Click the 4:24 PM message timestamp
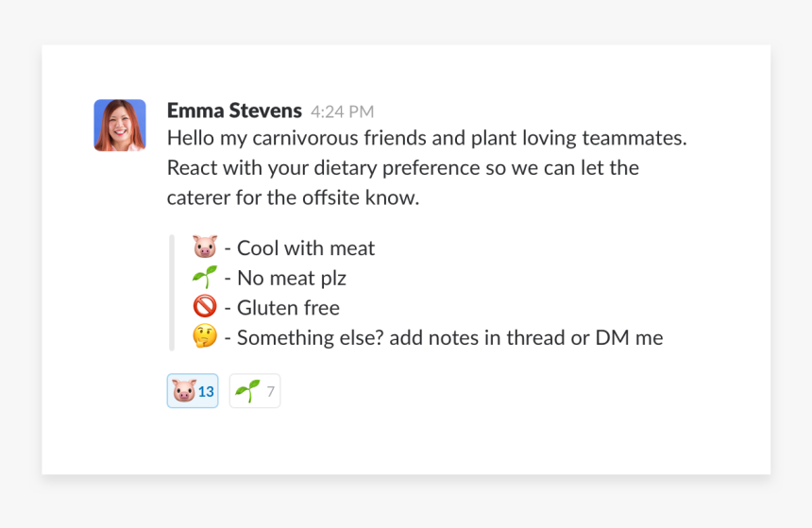The width and height of the screenshot is (812, 528). coord(343,111)
